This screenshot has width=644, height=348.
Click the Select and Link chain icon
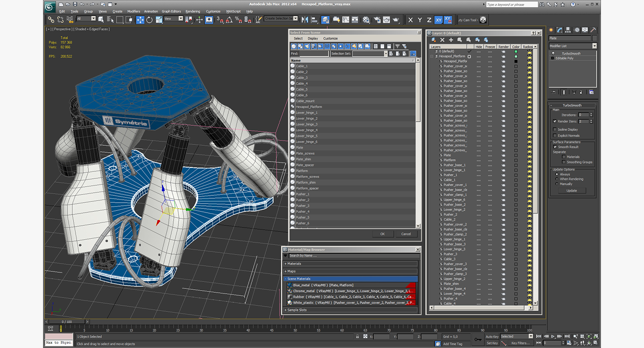coord(51,20)
